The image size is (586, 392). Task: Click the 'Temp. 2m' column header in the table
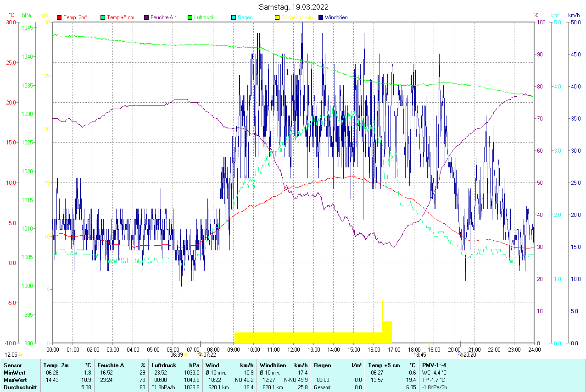[x=56, y=365]
